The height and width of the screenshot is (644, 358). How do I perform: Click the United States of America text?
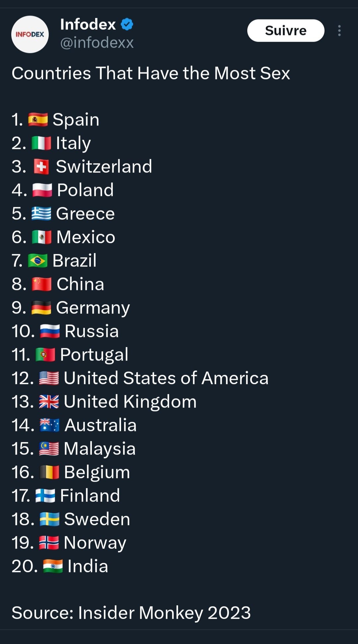[166, 378]
